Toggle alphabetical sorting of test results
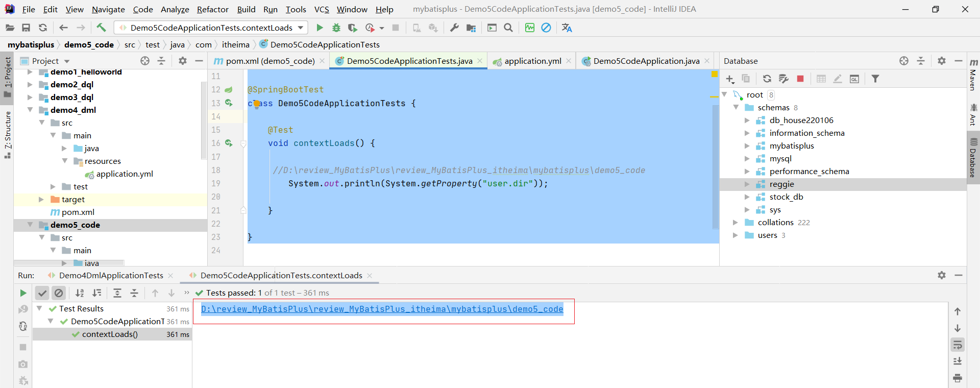This screenshot has height=388, width=980. pos(80,293)
